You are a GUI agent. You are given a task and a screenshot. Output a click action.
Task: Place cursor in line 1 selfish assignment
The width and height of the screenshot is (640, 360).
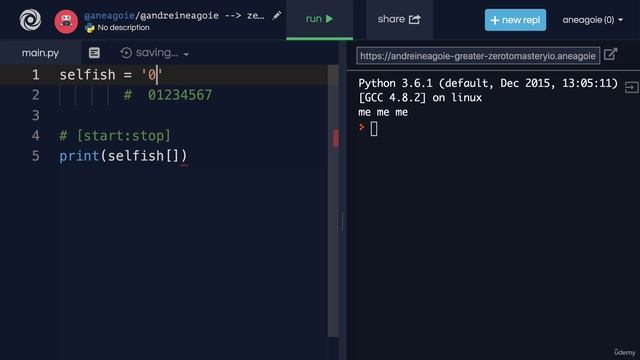click(x=111, y=75)
